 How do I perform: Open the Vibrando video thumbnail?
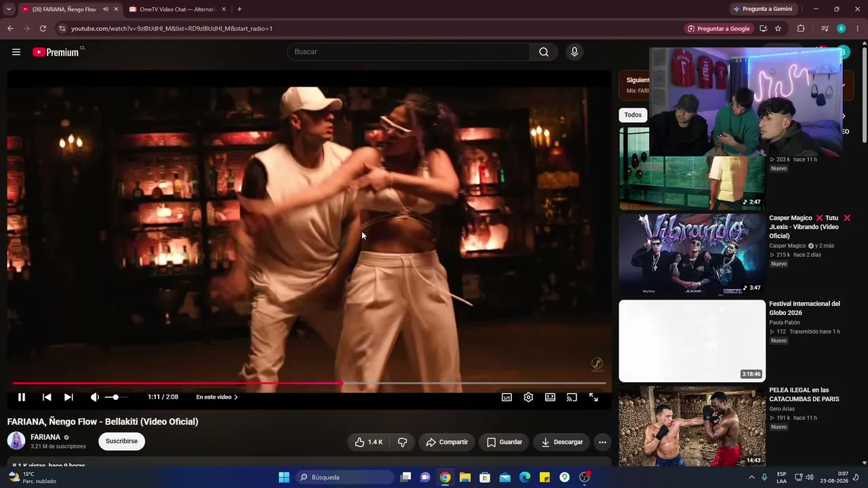tap(692, 254)
